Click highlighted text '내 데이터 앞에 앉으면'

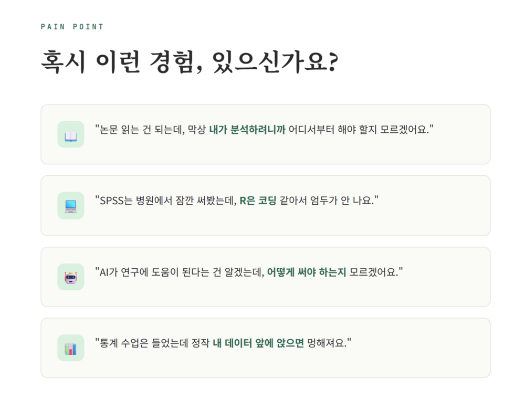tap(258, 343)
